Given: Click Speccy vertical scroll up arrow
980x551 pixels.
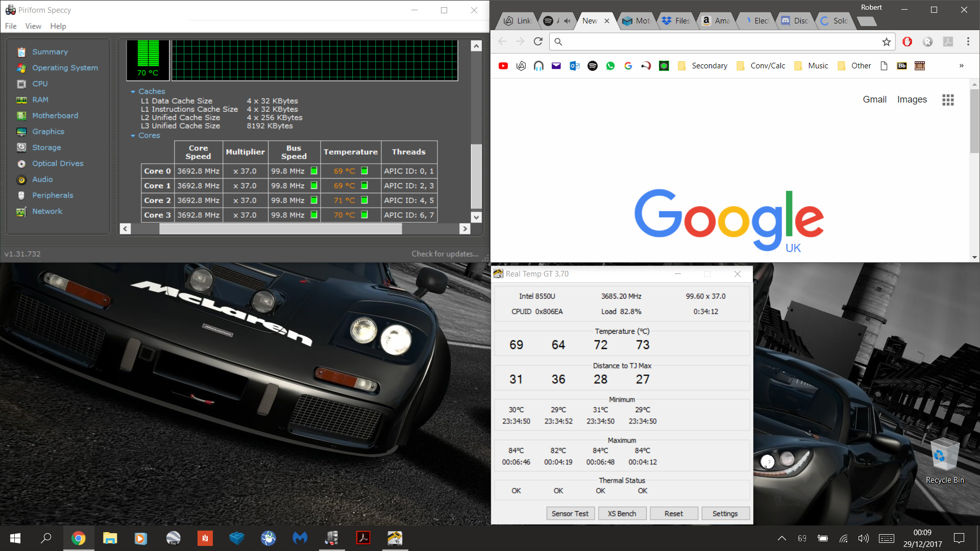Looking at the screenshot, I should coord(476,46).
